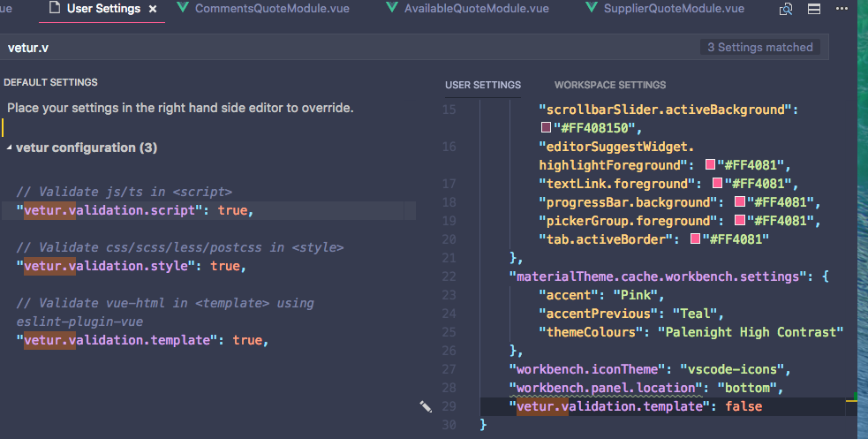Close the User Settings tab
Image resolution: width=868 pixels, height=439 pixels.
click(x=153, y=10)
